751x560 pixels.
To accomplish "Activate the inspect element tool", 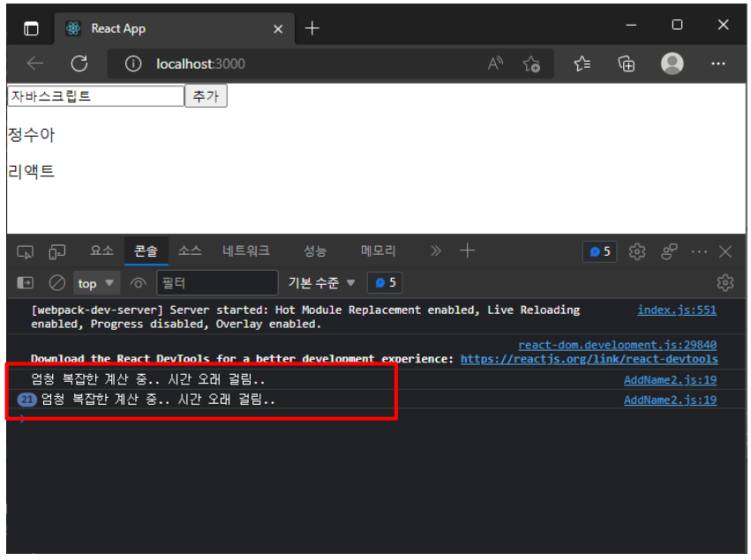I will [25, 251].
